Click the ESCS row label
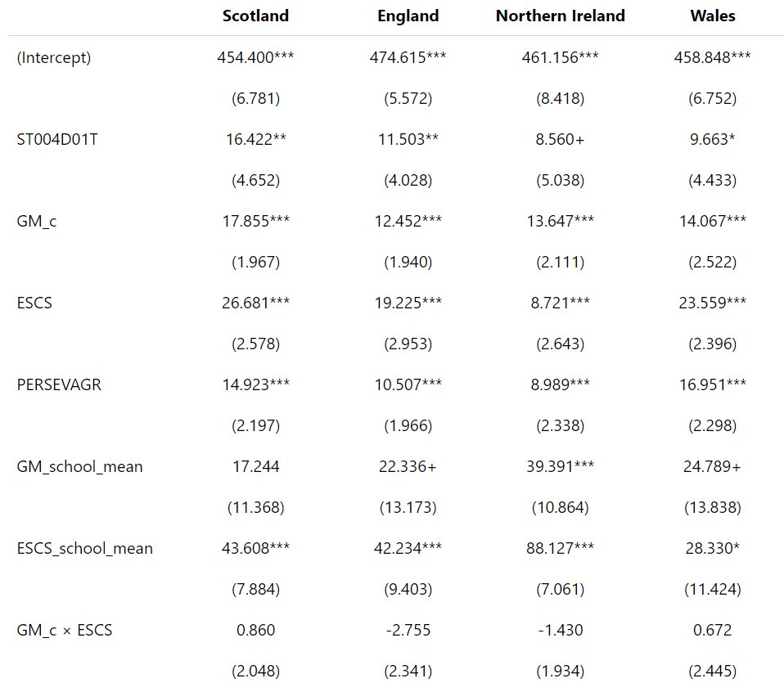The width and height of the screenshot is (784, 692). click(34, 303)
